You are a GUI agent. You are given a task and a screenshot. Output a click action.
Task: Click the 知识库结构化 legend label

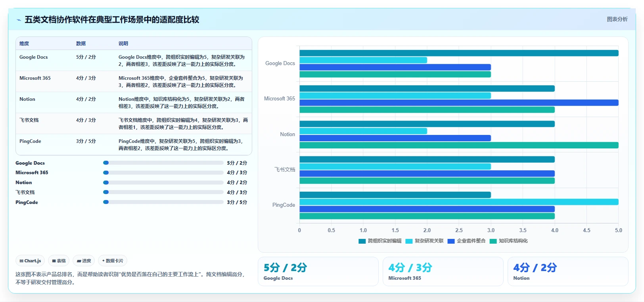pyautogui.click(x=513, y=241)
